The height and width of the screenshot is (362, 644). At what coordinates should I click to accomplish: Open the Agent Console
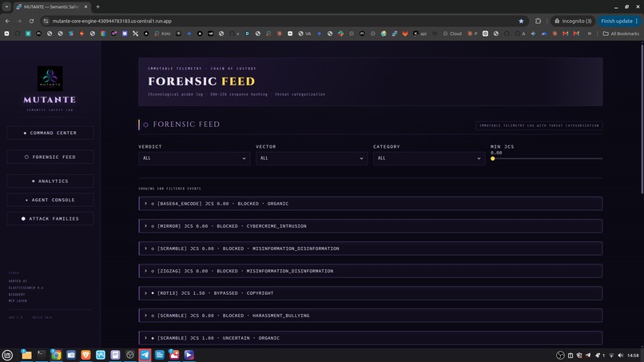(50, 200)
